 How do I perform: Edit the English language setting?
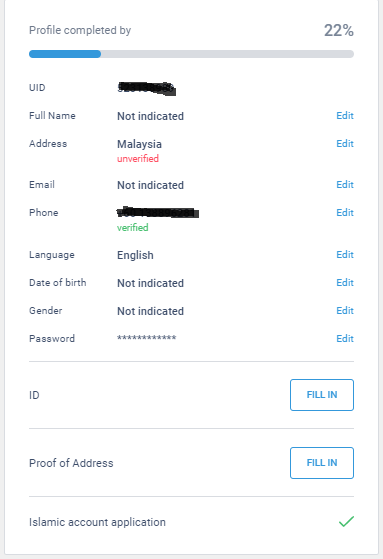pos(345,255)
